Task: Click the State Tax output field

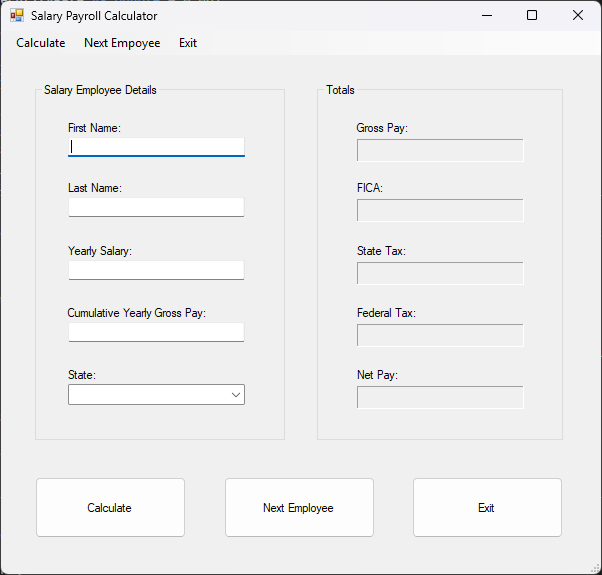Action: click(440, 273)
